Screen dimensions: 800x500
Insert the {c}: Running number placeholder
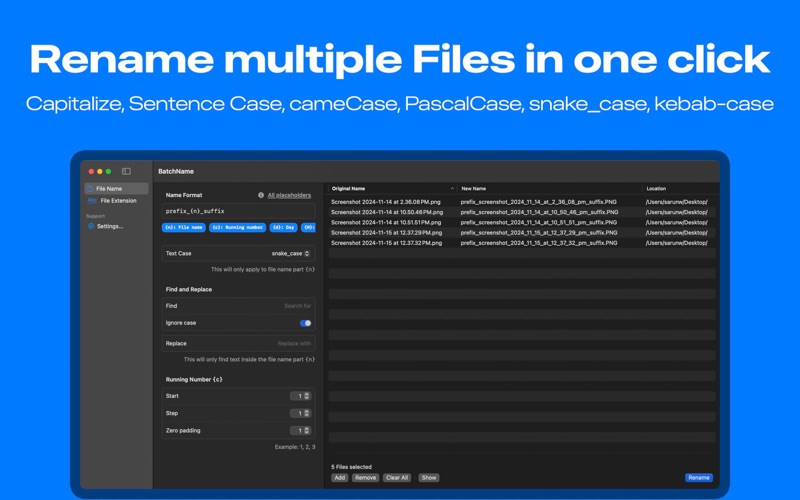click(x=237, y=228)
